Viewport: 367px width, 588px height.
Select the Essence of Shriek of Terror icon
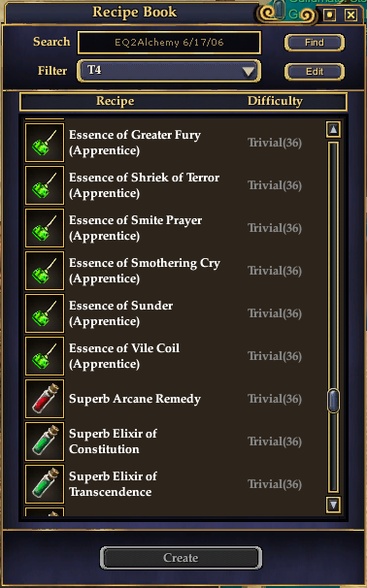tap(45, 185)
